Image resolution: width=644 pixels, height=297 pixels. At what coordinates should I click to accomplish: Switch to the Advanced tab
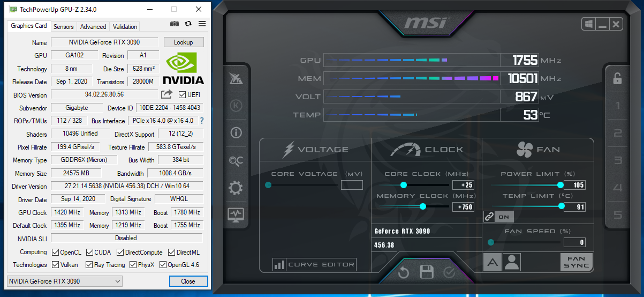[x=94, y=26]
